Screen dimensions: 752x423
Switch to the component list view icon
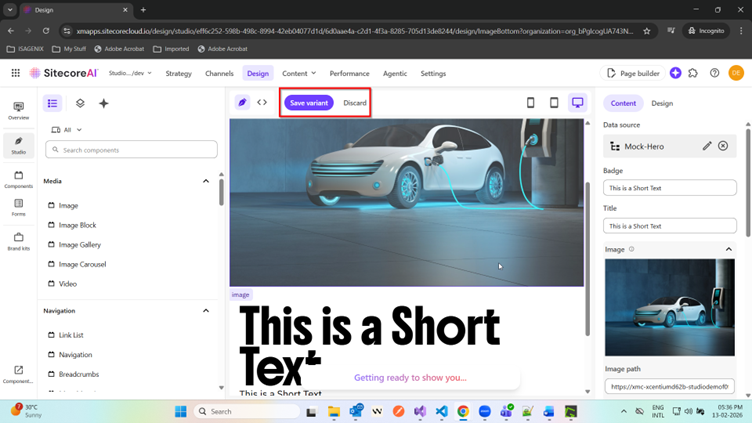tap(52, 103)
